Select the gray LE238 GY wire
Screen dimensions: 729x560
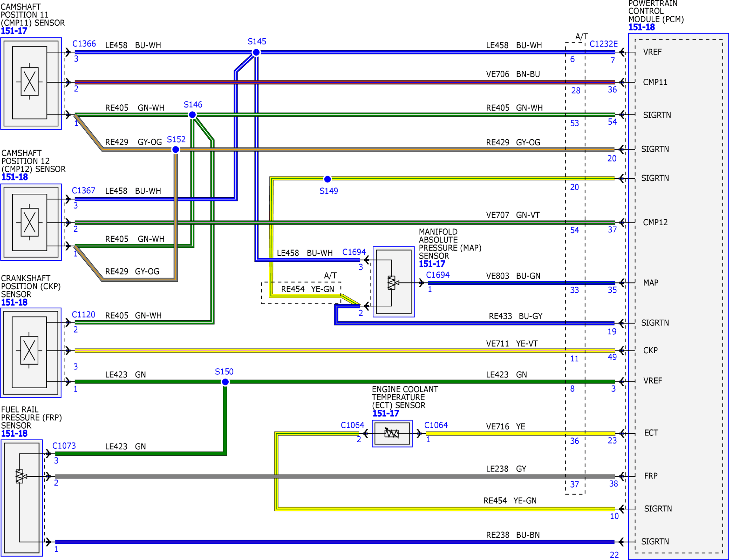pyautogui.click(x=335, y=476)
